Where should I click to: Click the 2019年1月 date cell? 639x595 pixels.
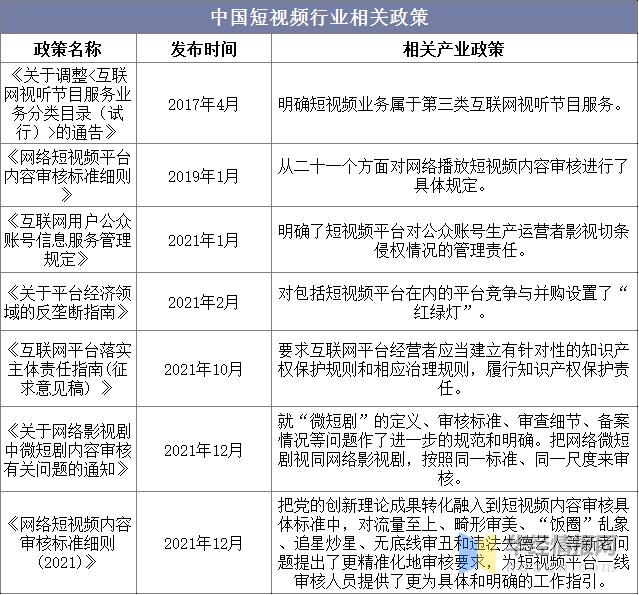point(204,175)
